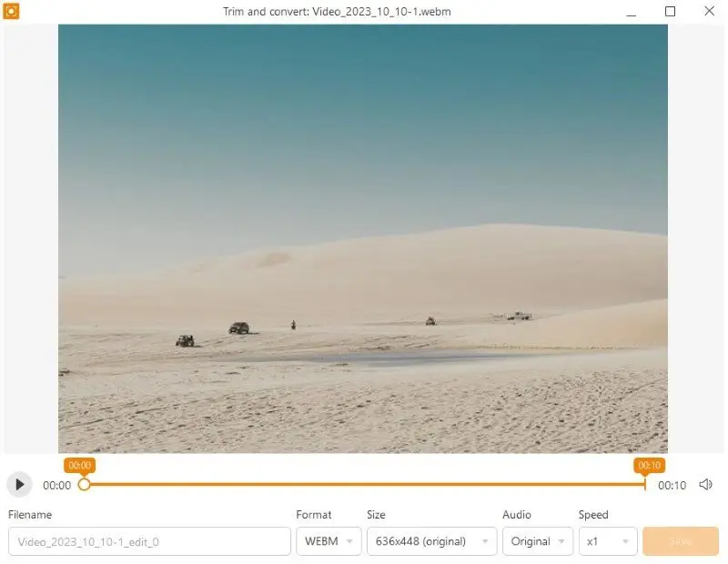Open the Format dropdown set to WEBM

[x=328, y=540]
